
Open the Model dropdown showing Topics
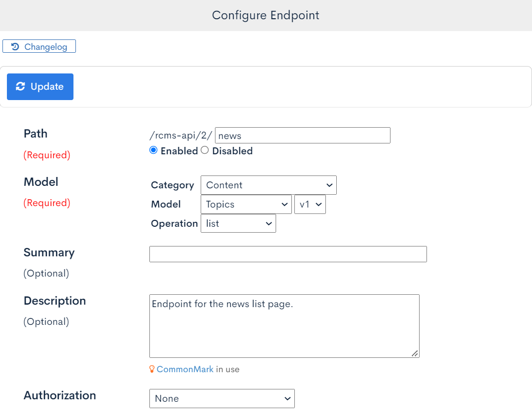coord(246,204)
